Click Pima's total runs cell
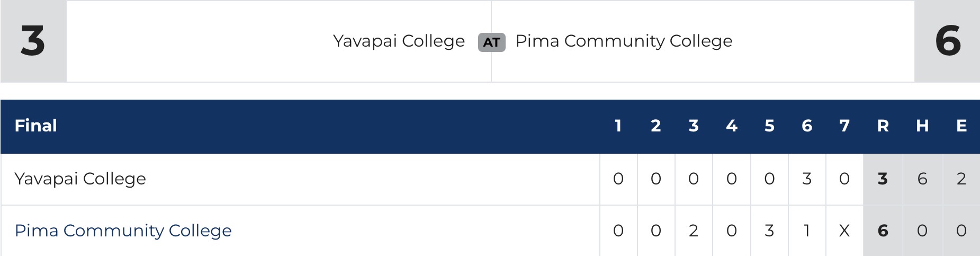Image resolution: width=980 pixels, height=256 pixels. 883,231
